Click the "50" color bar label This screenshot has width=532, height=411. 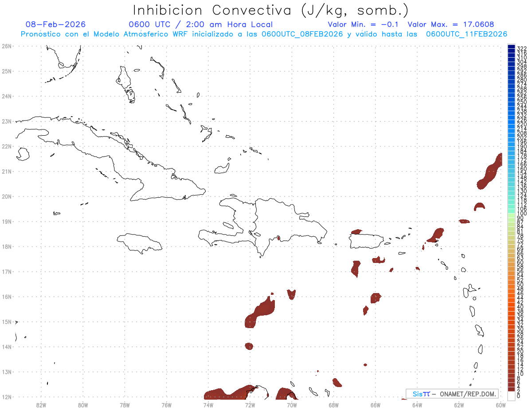coord(520,285)
